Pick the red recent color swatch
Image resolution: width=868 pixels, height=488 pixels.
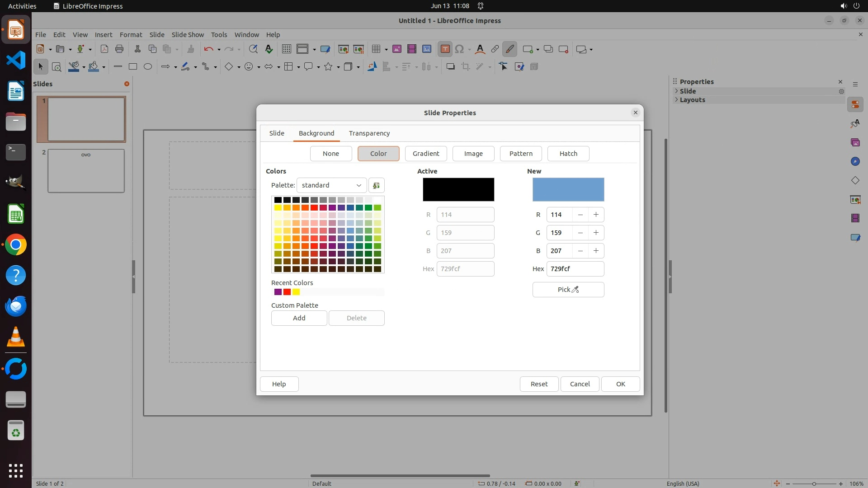287,292
